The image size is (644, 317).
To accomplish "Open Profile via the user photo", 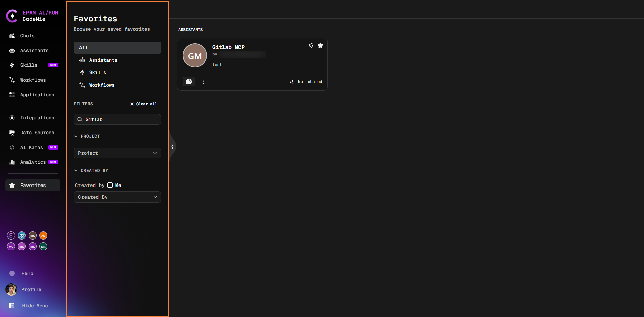I will (x=11, y=289).
